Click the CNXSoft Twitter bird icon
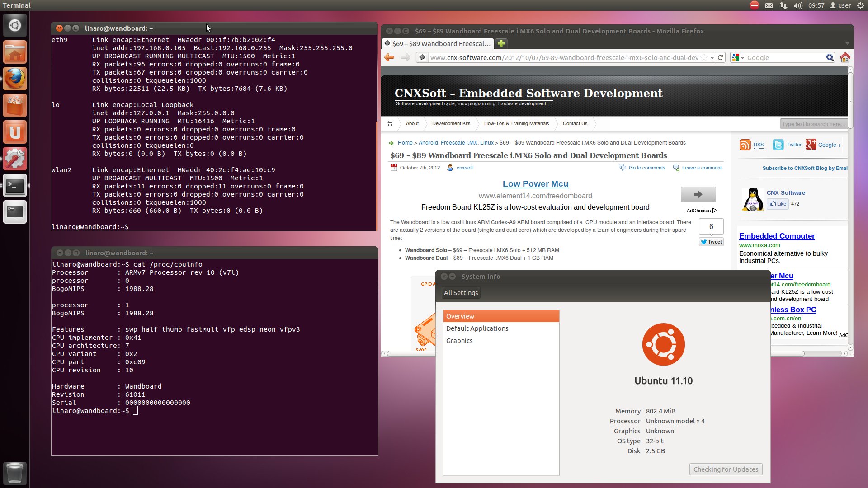This screenshot has height=488, width=868. [x=778, y=145]
